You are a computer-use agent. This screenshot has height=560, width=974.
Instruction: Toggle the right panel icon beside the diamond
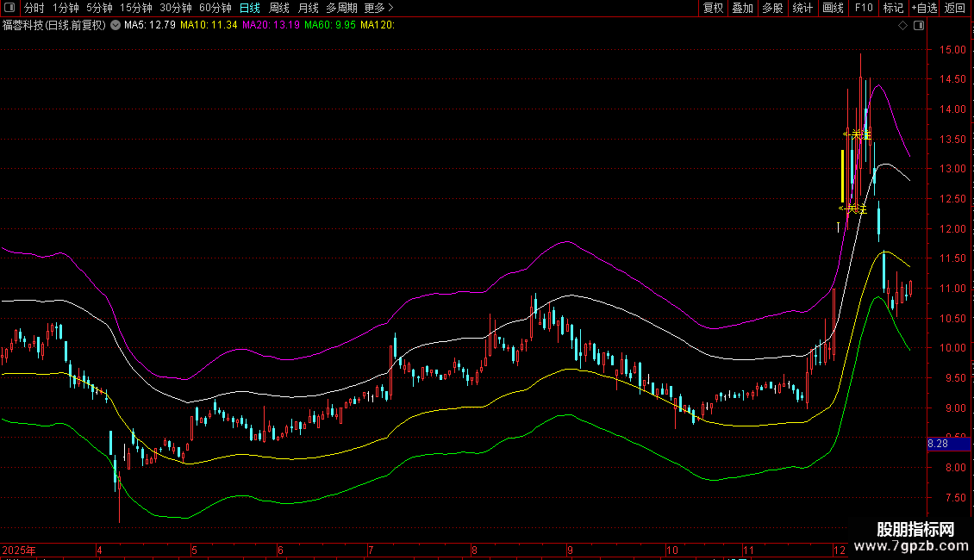(x=920, y=26)
